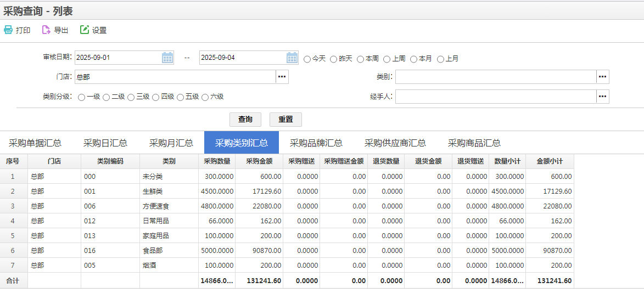Select 三级 category level
This screenshot has height=293, width=644.
(131, 97)
